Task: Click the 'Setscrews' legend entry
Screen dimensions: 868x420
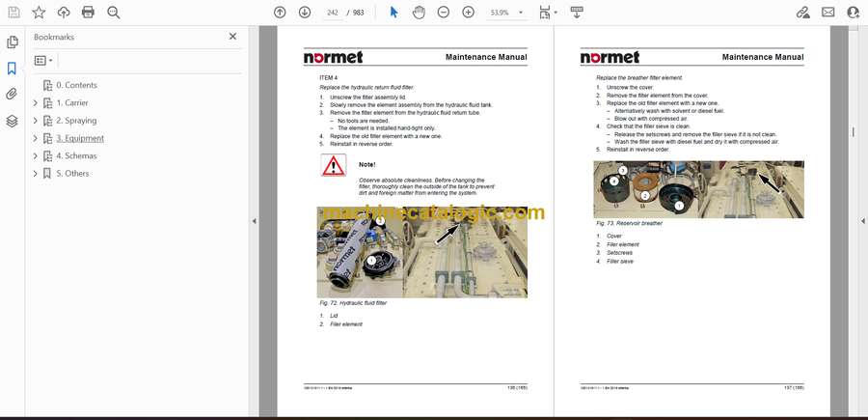Action: tap(620, 253)
